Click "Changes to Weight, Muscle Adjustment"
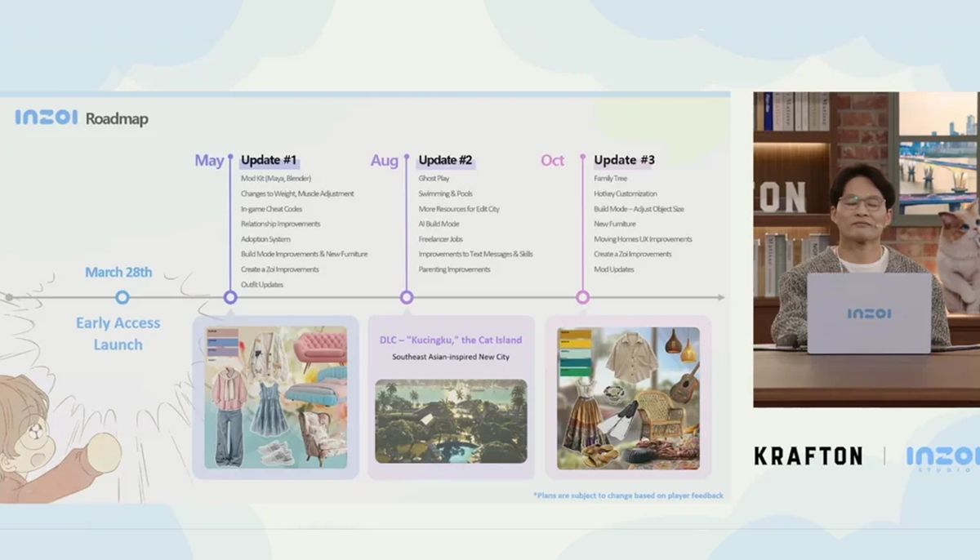The image size is (980, 560). coord(297,193)
